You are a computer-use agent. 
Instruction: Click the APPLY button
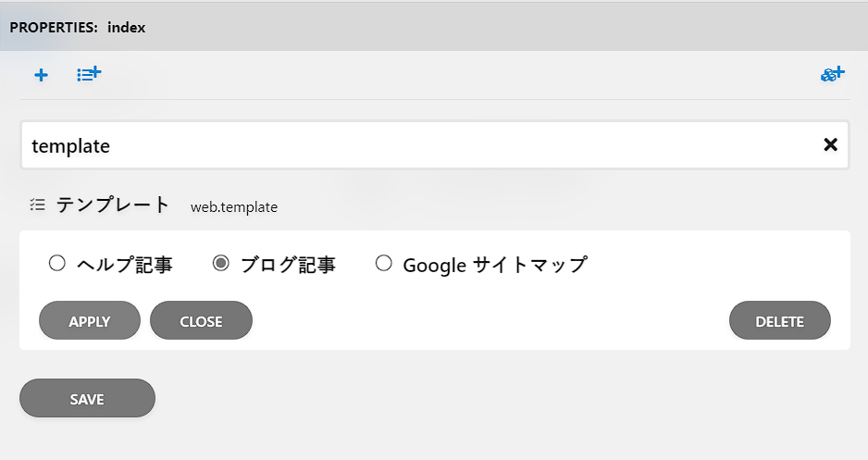90,320
